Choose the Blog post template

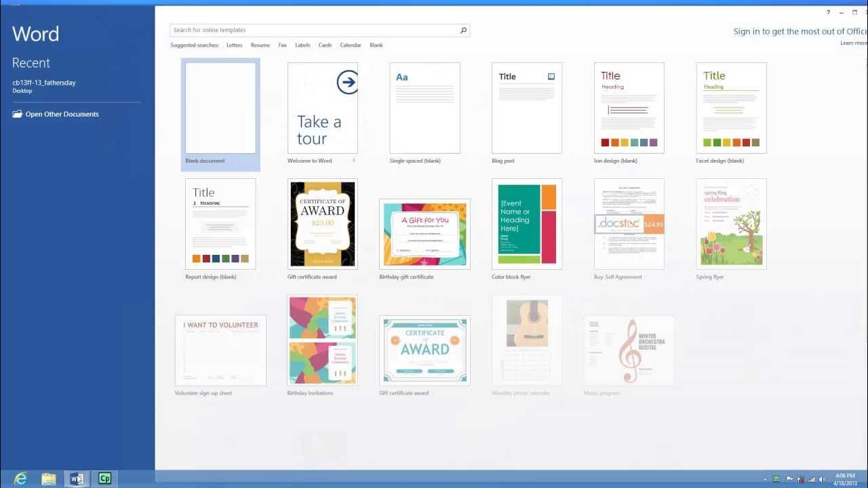(527, 113)
